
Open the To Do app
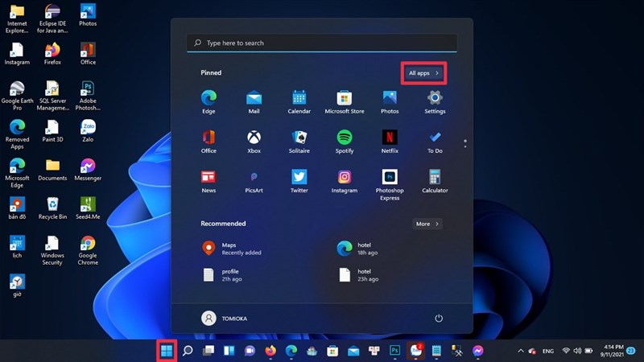435,142
